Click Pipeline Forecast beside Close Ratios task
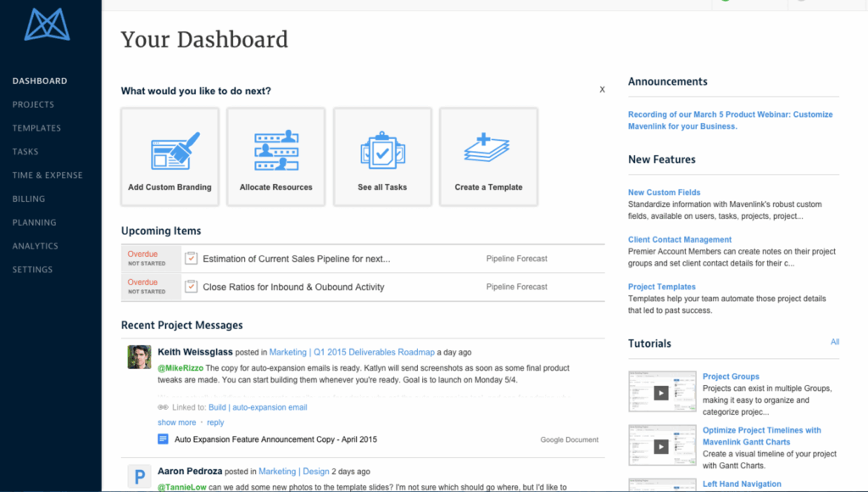The image size is (868, 492). pyautogui.click(x=516, y=287)
